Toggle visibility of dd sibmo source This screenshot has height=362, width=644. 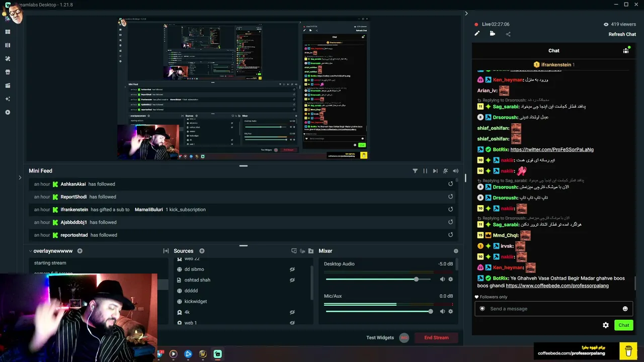coord(292,269)
